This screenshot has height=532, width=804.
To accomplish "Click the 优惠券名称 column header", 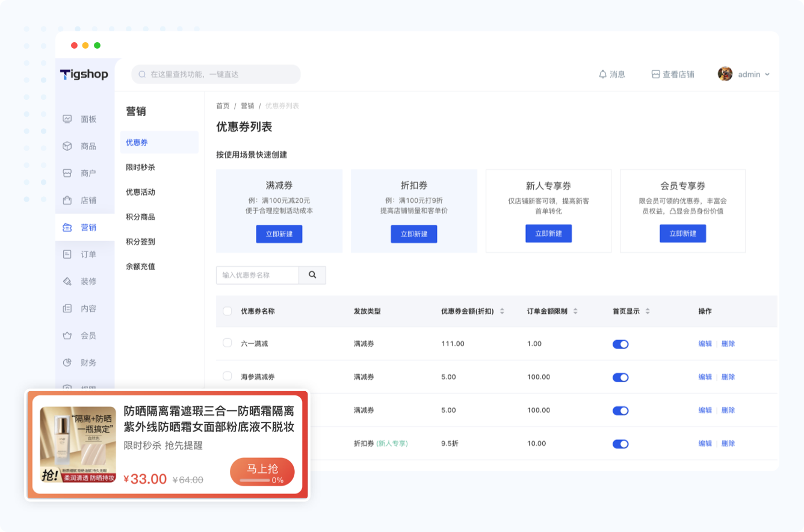I will [258, 312].
